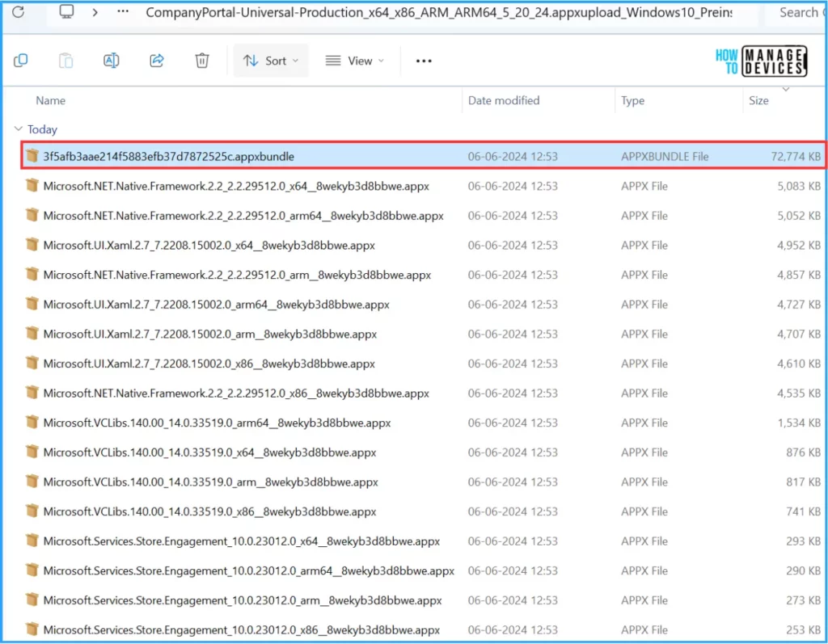Image resolution: width=828 pixels, height=644 pixels.
Task: Click icon of NET.Native.Framework arm64 appx
Action: (32, 215)
